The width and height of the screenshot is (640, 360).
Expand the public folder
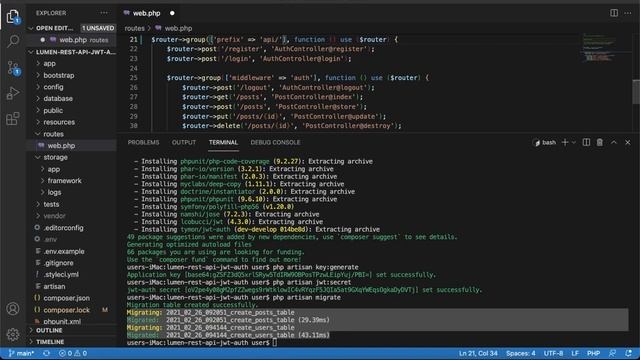tap(53, 111)
